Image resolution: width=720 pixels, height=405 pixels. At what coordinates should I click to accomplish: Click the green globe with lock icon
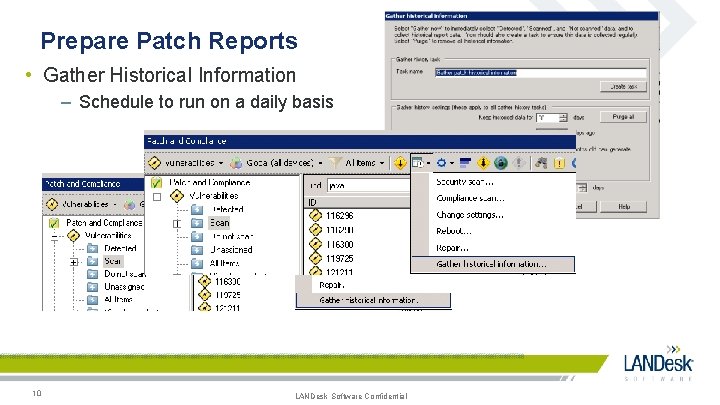(x=501, y=163)
